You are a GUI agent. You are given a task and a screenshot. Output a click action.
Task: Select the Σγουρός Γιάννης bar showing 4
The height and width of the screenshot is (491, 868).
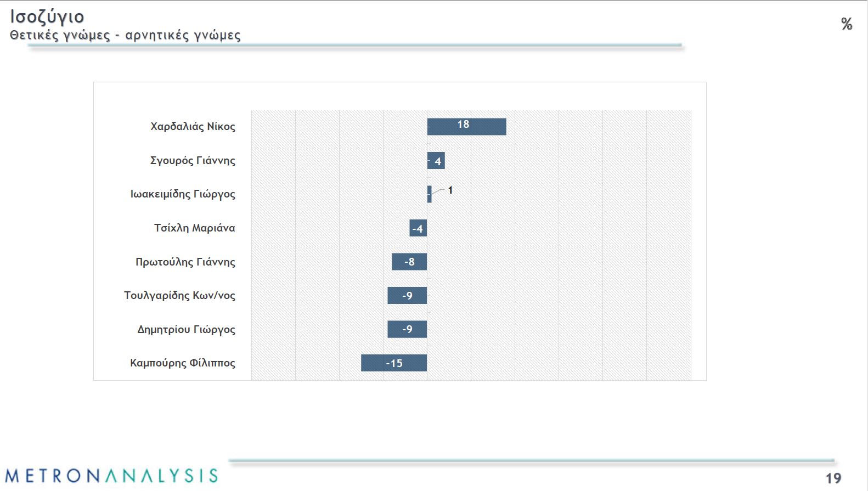click(436, 161)
